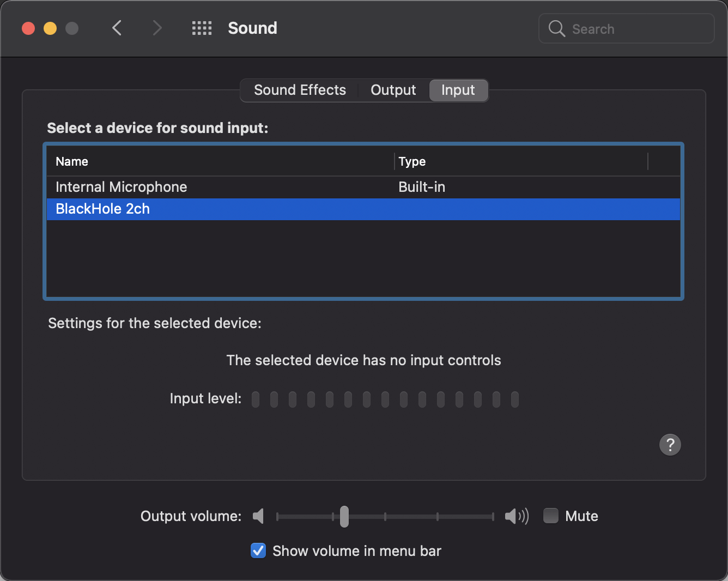
Task: Click the help question mark button
Action: [670, 445]
